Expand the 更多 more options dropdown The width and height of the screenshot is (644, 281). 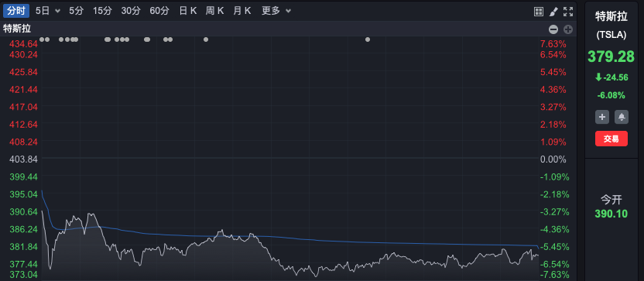click(276, 11)
